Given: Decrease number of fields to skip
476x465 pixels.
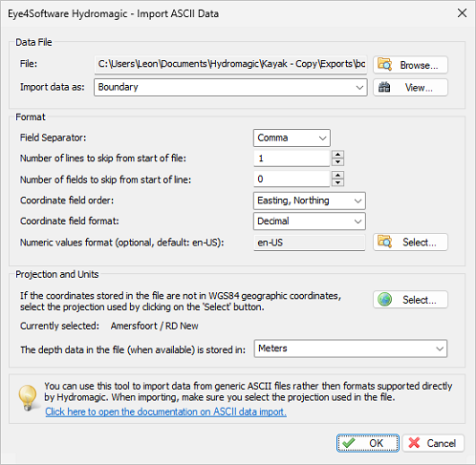Looking at the screenshot, I should [337, 182].
